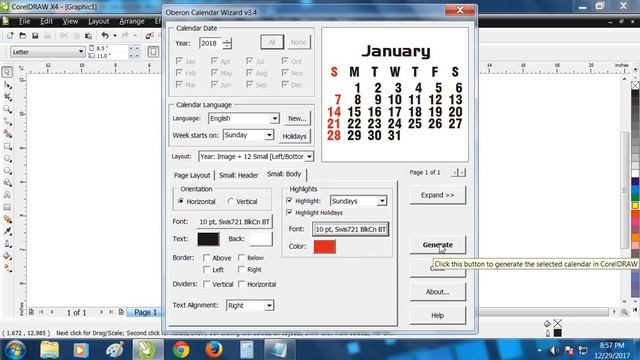The height and width of the screenshot is (360, 640).
Task: Open the undo history dropdown arrow
Action: [x=115, y=36]
